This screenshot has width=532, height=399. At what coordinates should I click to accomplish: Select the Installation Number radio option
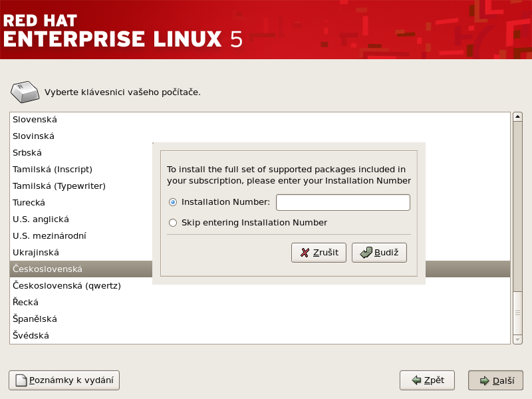173,202
